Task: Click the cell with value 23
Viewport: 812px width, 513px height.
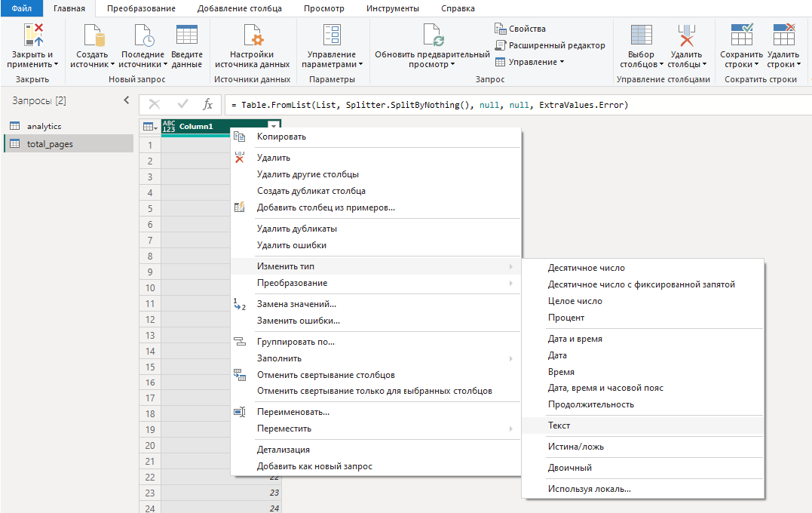Action: pos(221,493)
